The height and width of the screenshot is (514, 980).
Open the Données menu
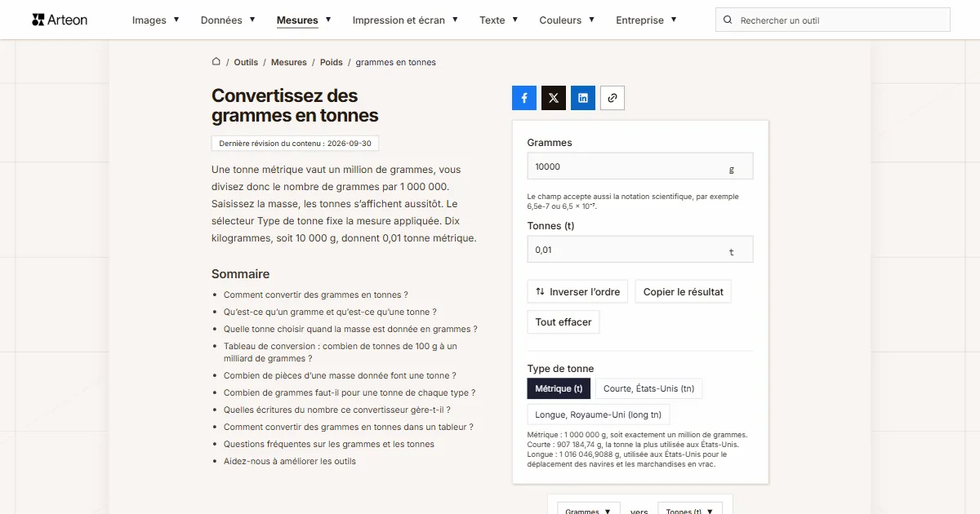(x=228, y=20)
